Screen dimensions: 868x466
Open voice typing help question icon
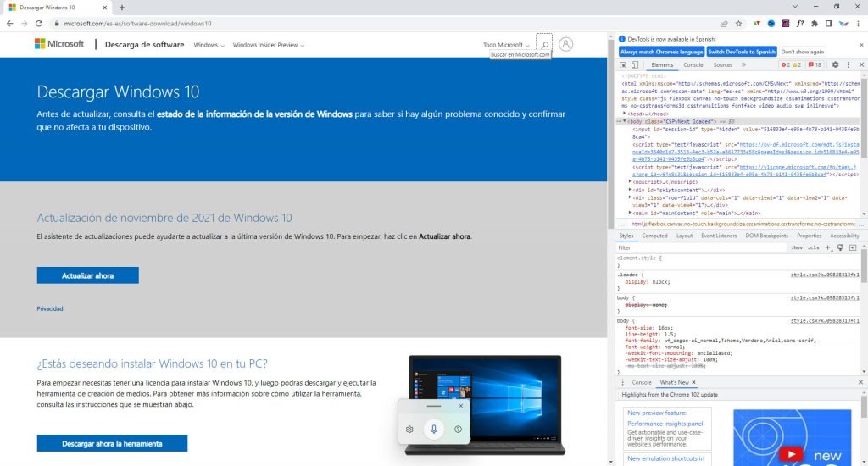(458, 429)
